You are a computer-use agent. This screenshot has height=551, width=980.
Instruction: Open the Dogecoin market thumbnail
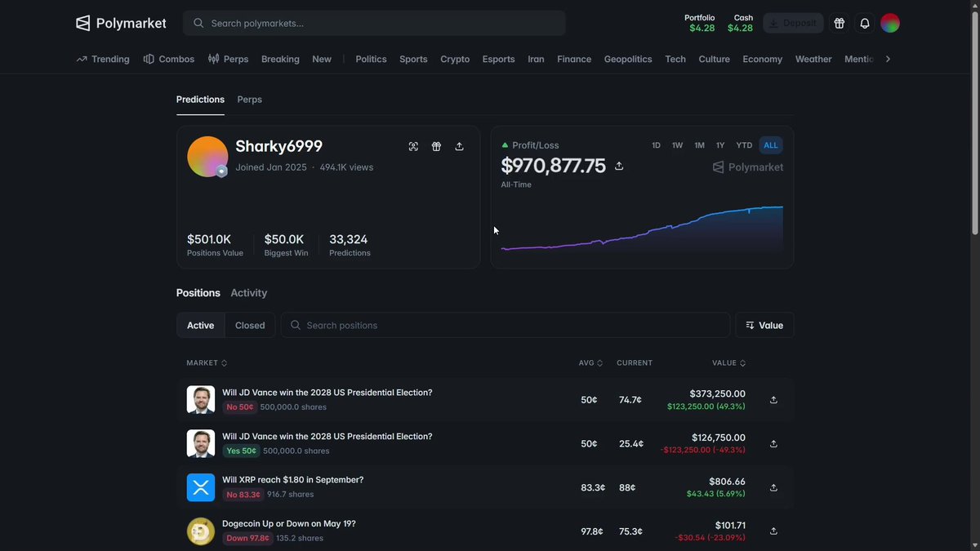coord(201,531)
